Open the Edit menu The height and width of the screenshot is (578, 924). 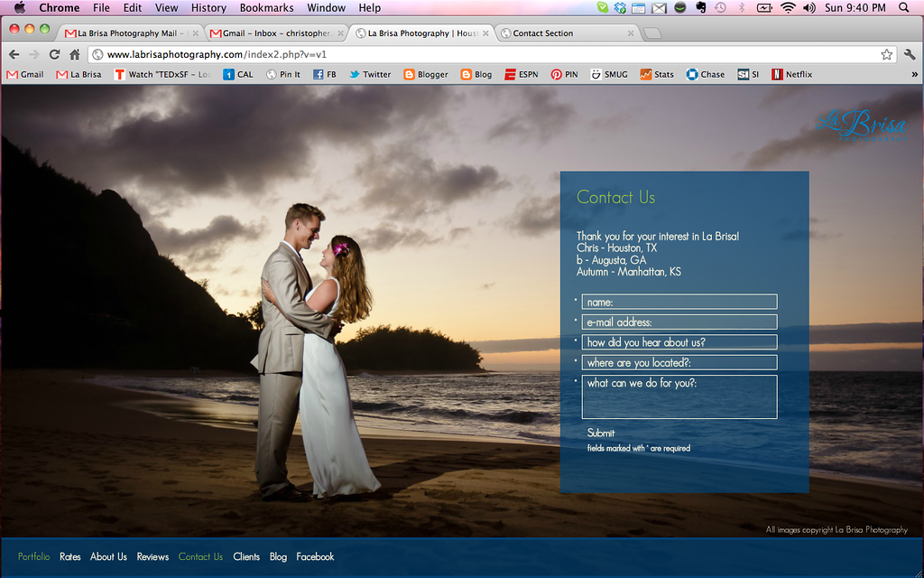tap(132, 7)
